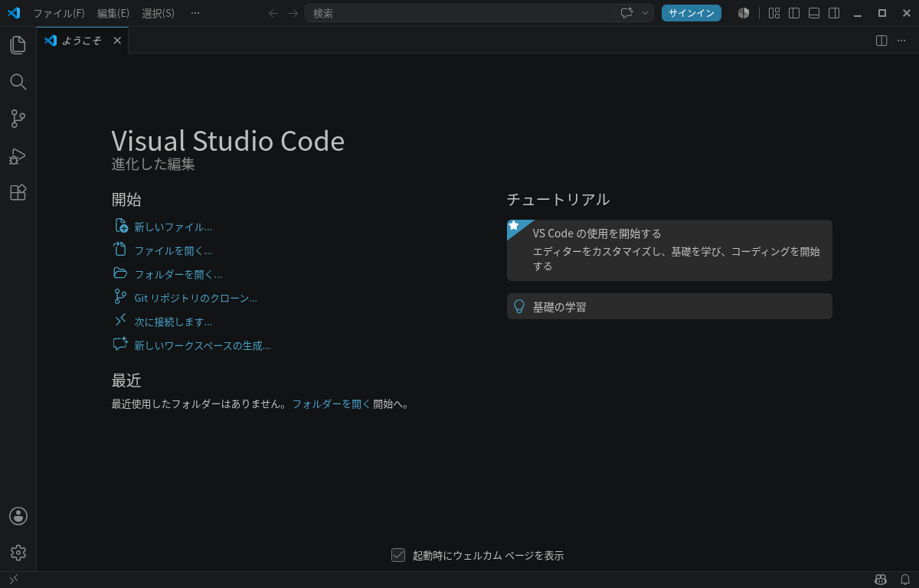The image size is (919, 588).
Task: Open the chat icon next to search
Action: 626,13
